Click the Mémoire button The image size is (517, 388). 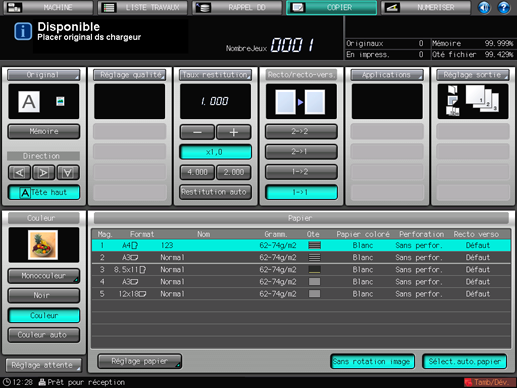pos(44,131)
